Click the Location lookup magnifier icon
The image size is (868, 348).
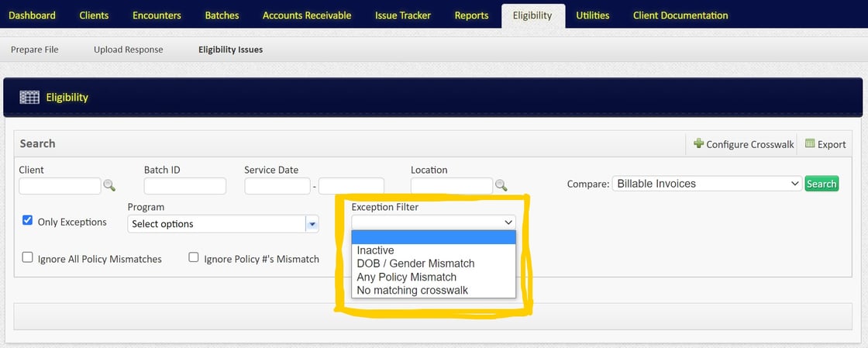[501, 185]
